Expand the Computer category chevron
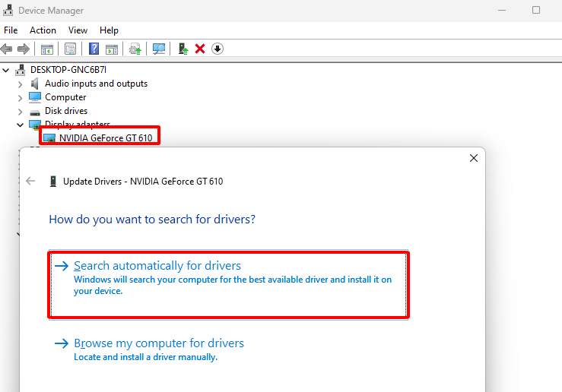The width and height of the screenshot is (562, 392). click(x=20, y=98)
